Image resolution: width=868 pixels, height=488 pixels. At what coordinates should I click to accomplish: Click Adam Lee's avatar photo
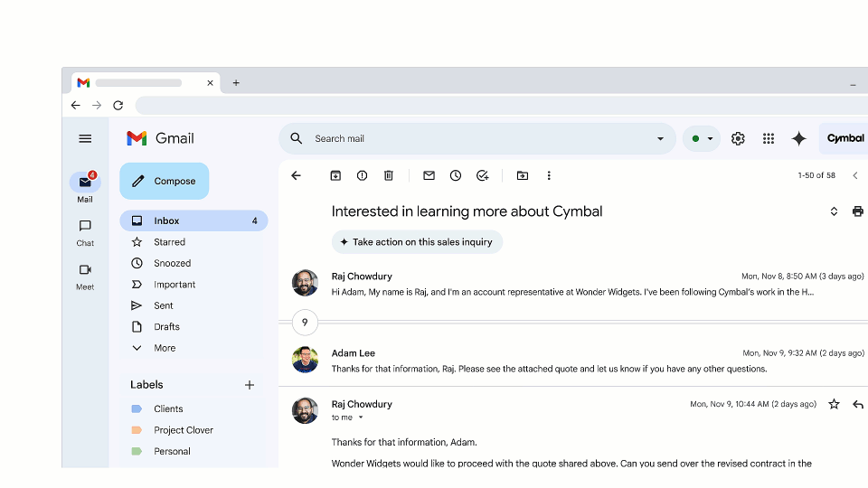pyautogui.click(x=305, y=360)
